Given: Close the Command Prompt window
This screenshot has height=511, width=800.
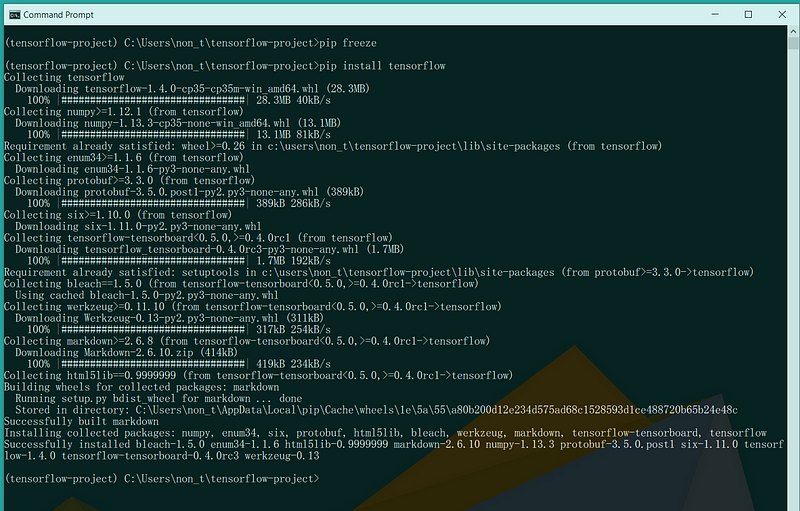Looking at the screenshot, I should point(783,14).
